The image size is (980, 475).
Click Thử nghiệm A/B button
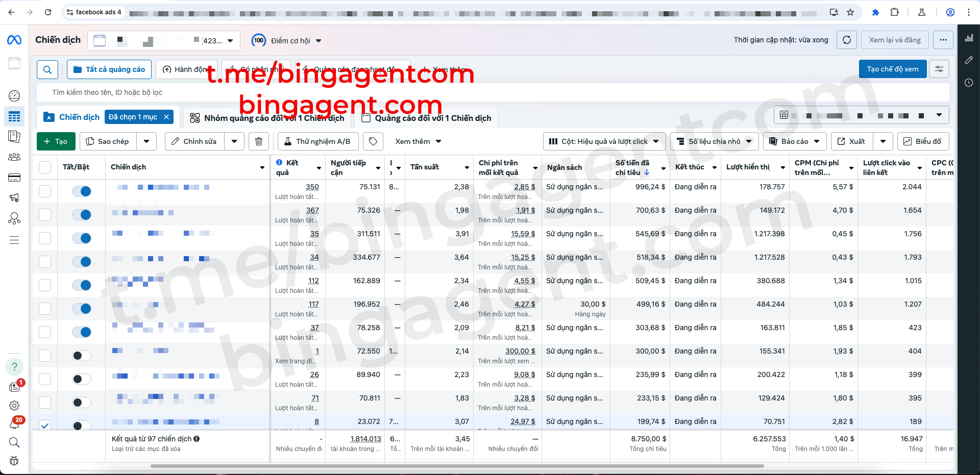point(318,141)
